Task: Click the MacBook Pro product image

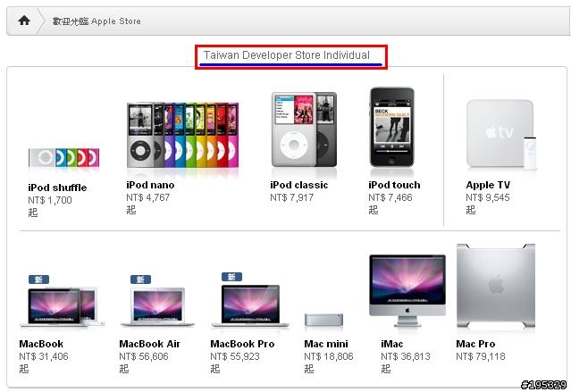Action: [x=250, y=305]
